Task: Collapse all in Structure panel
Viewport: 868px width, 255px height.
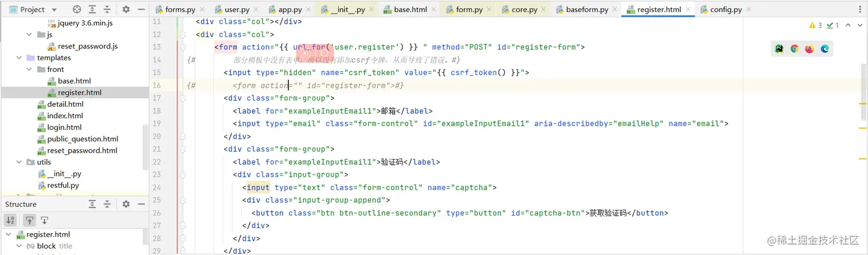Action: [x=107, y=204]
